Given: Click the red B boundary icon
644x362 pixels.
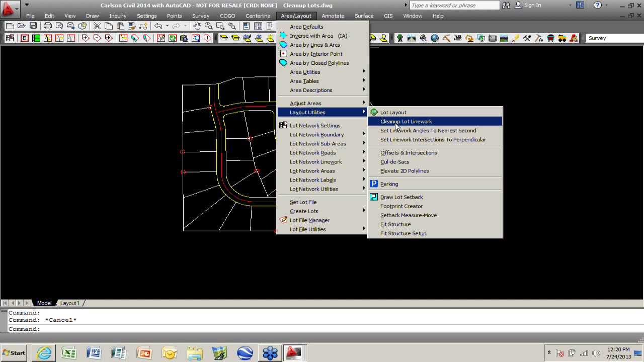Looking at the screenshot, I should coord(24,38).
